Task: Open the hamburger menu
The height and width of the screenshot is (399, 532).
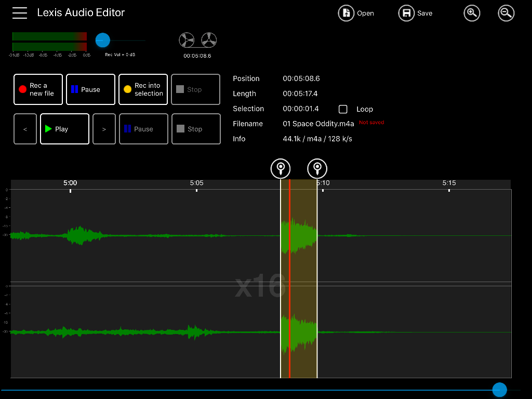Action: tap(20, 13)
